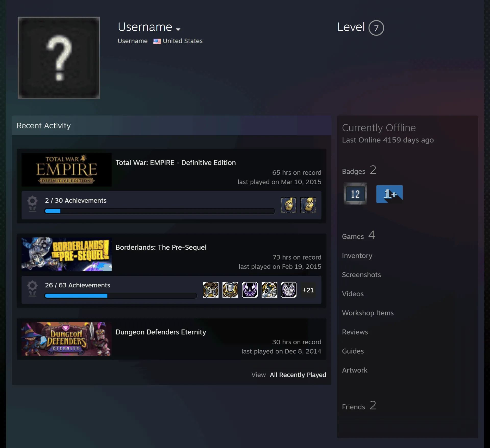Viewport: 490px width, 448px height.
Task: Click Total War: EMPIRE - Definitive Edition title
Action: (x=176, y=163)
